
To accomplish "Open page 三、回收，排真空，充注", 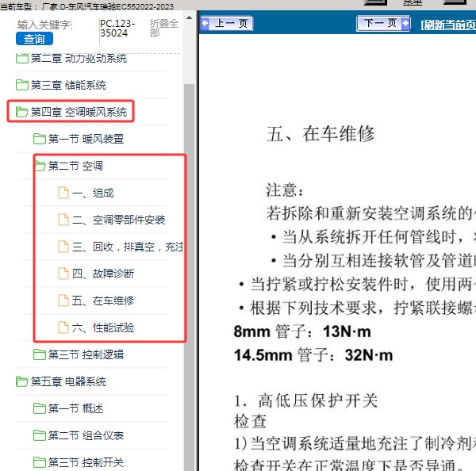I will pyautogui.click(x=128, y=247).
